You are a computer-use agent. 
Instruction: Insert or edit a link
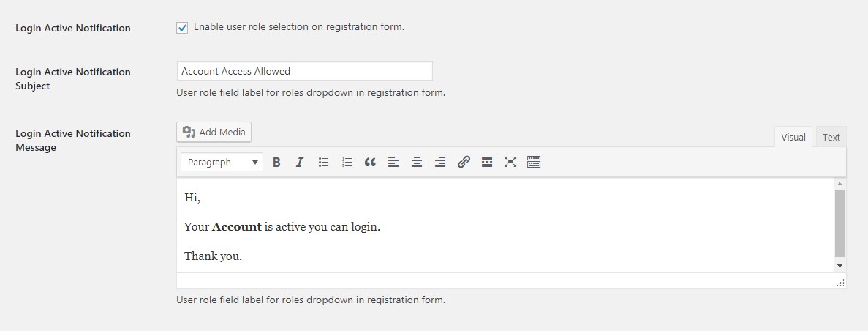464,163
